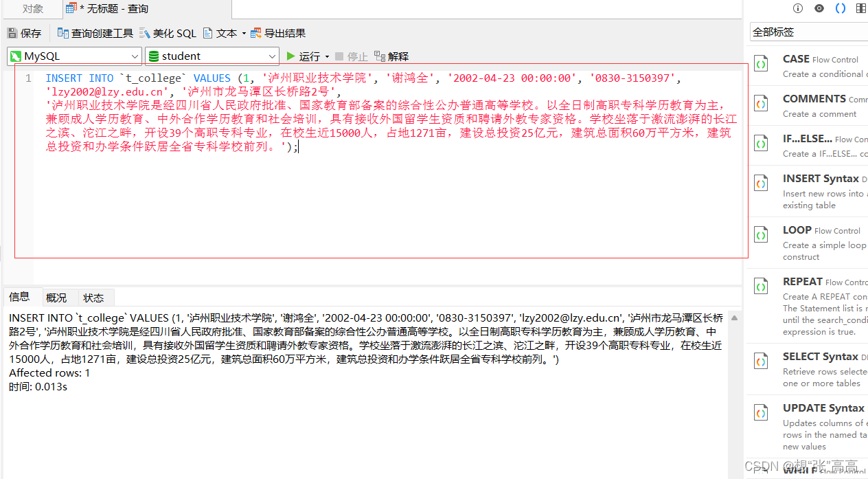Click 导出结果 to export results
Image resolution: width=868 pixels, height=479 pixels.
pos(278,33)
